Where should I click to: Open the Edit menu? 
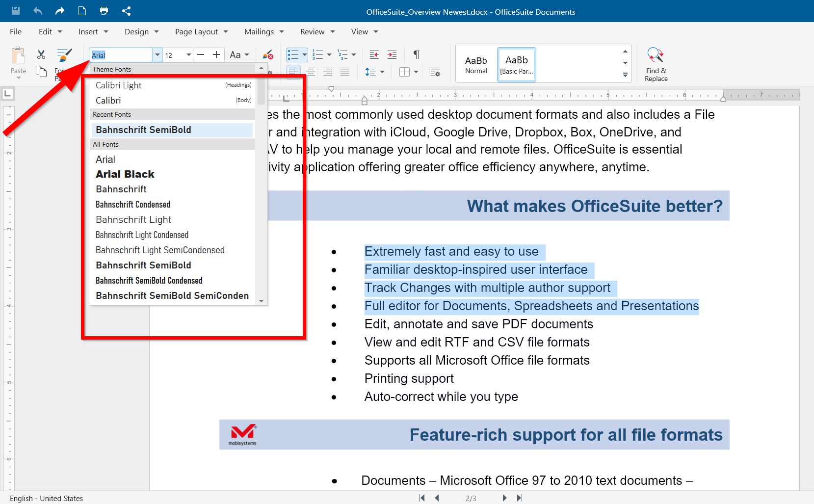tap(50, 31)
